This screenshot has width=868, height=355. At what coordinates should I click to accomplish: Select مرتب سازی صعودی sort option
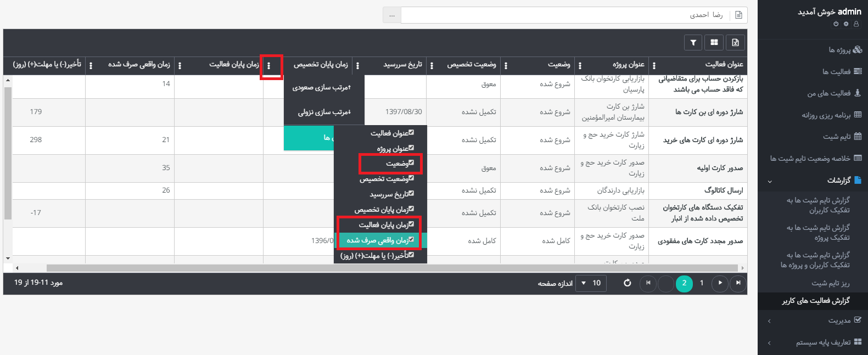(322, 88)
